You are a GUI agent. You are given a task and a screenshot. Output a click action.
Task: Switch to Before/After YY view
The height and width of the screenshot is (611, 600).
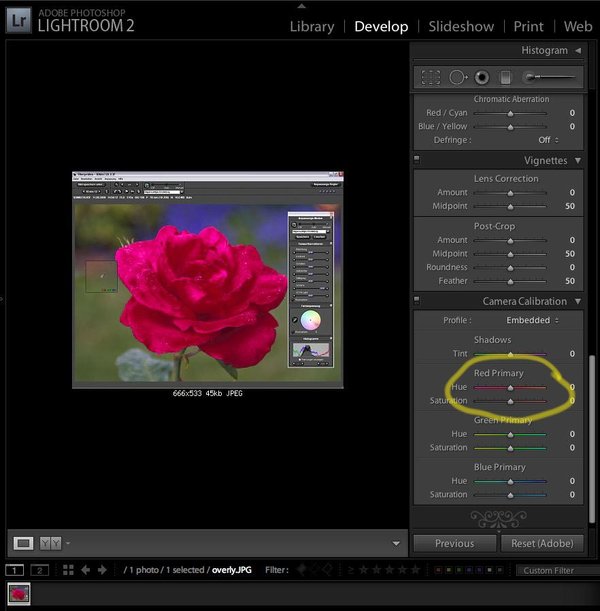[x=50, y=543]
